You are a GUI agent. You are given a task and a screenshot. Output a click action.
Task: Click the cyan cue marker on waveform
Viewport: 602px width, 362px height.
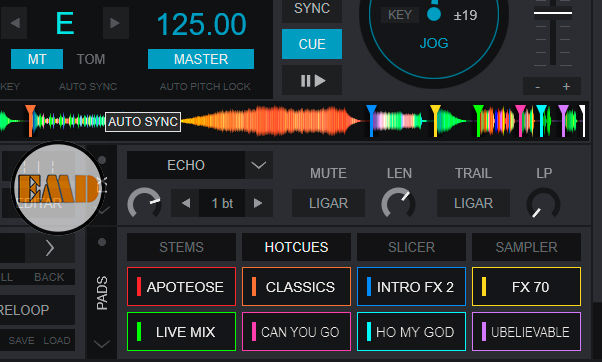(542, 121)
